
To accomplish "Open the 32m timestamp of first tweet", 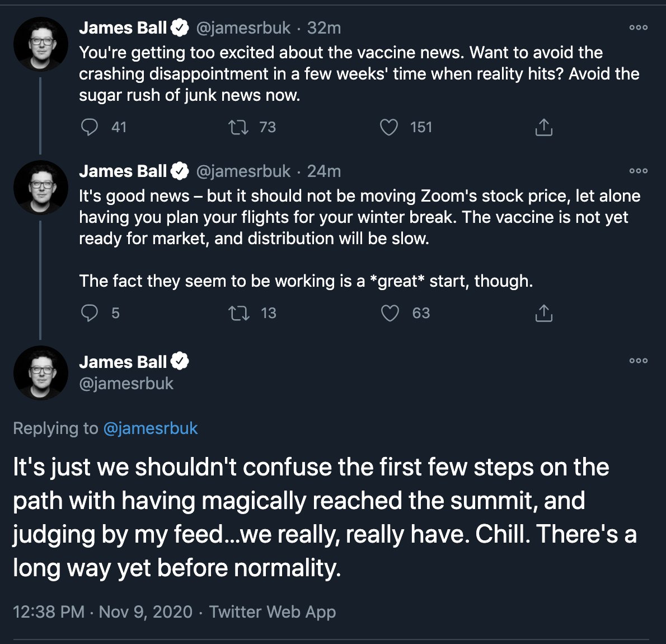I will [323, 28].
